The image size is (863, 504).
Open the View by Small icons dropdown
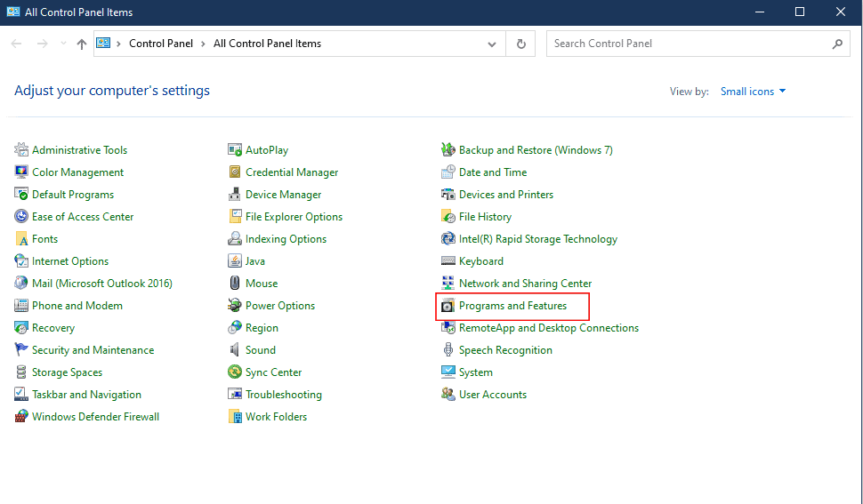(753, 92)
